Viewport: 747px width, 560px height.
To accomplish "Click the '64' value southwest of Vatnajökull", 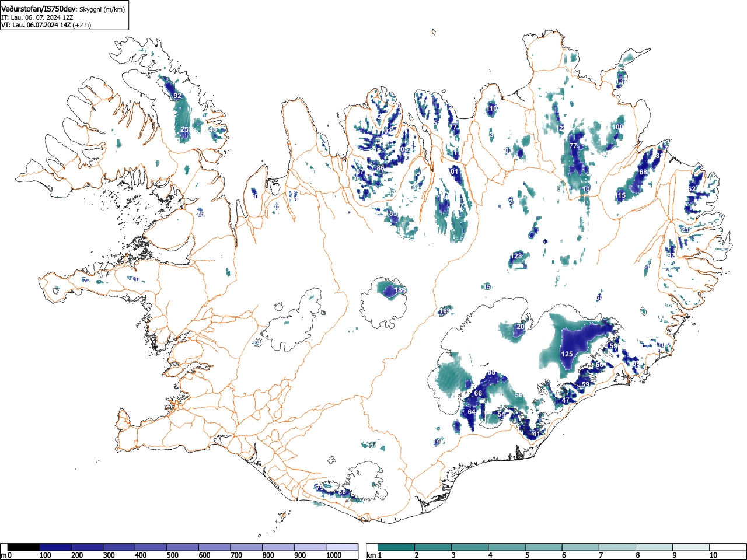I will [472, 412].
